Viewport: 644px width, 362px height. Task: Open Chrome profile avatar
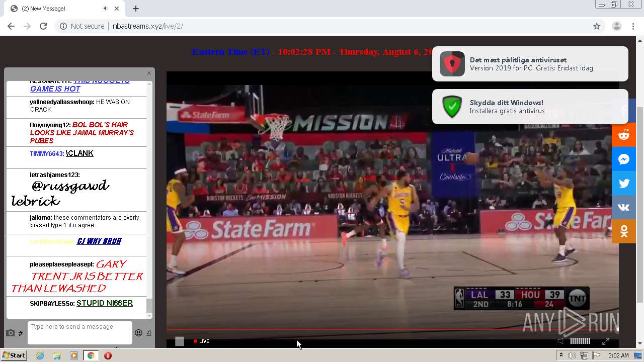click(617, 26)
